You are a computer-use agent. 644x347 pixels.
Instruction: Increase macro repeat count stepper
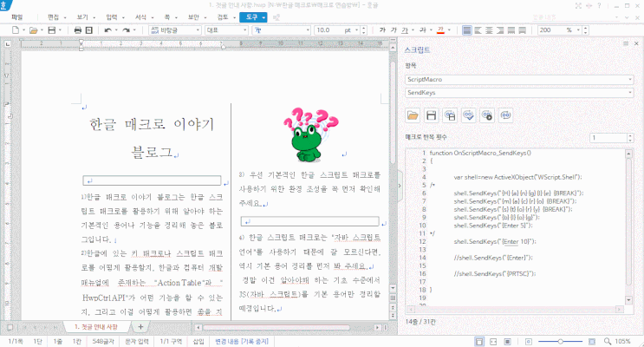point(630,135)
